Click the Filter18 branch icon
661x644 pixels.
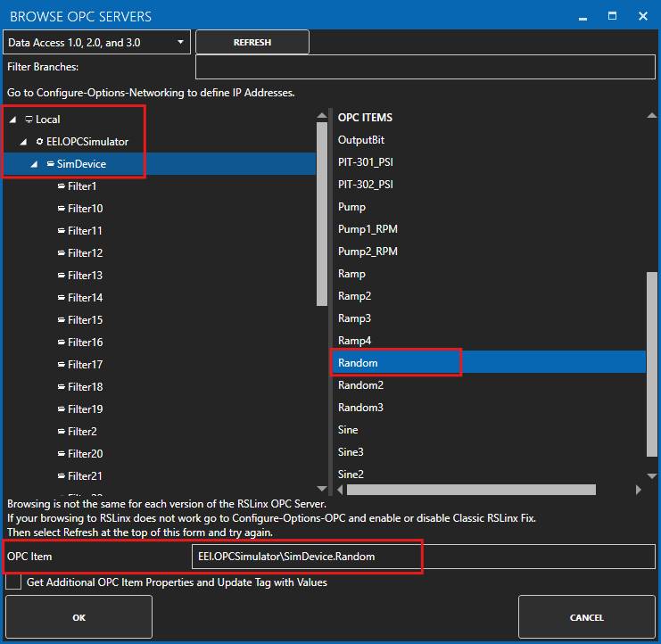[62, 387]
